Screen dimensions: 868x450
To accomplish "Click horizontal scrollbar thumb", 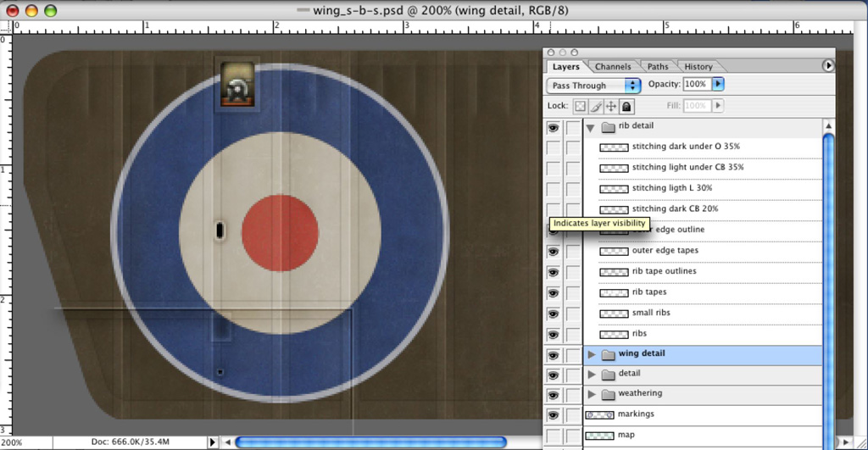I will [x=371, y=442].
